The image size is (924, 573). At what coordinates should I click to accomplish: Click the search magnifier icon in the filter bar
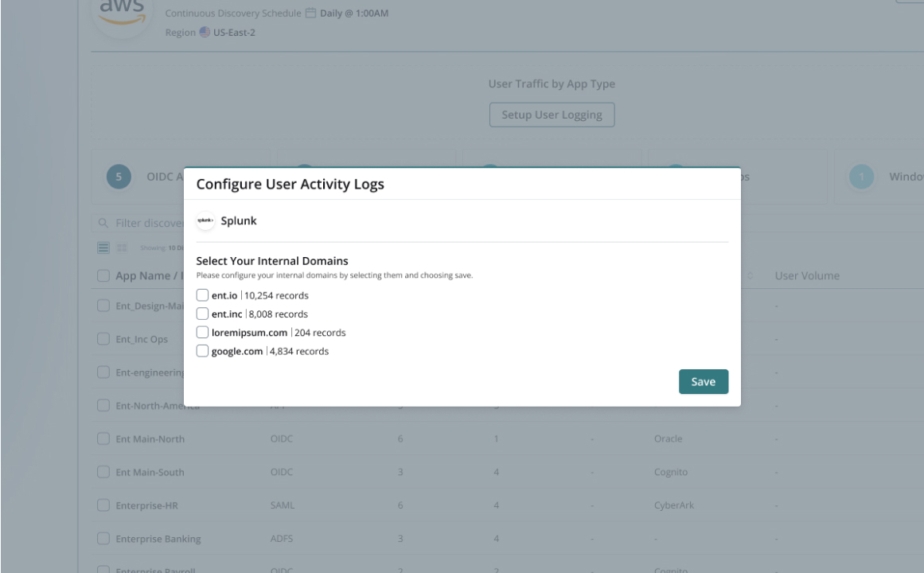click(x=103, y=223)
